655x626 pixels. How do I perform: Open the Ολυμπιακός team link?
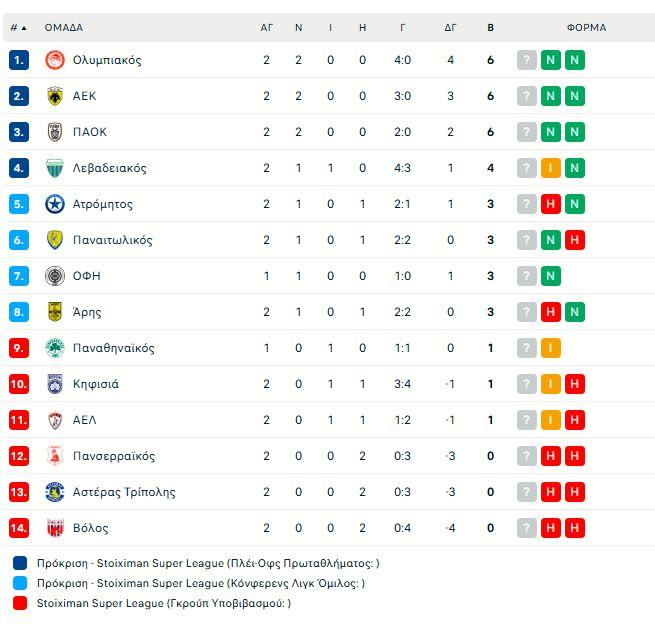click(107, 60)
